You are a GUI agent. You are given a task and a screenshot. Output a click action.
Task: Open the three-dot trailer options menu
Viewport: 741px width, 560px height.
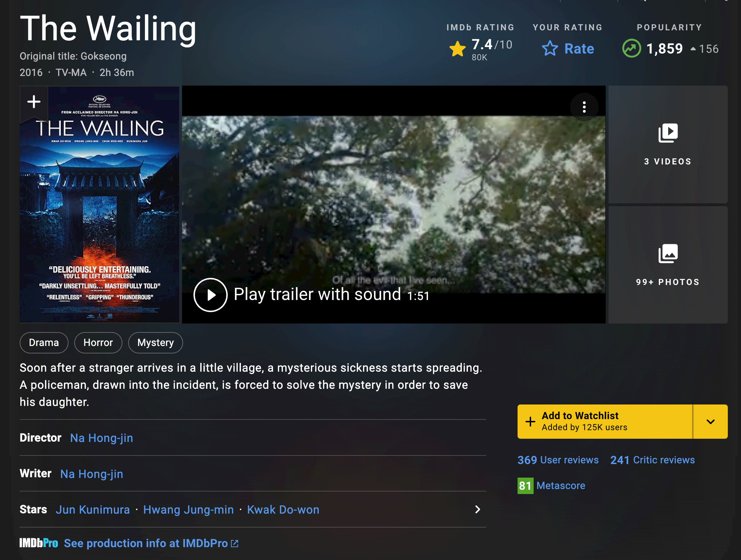point(584,107)
